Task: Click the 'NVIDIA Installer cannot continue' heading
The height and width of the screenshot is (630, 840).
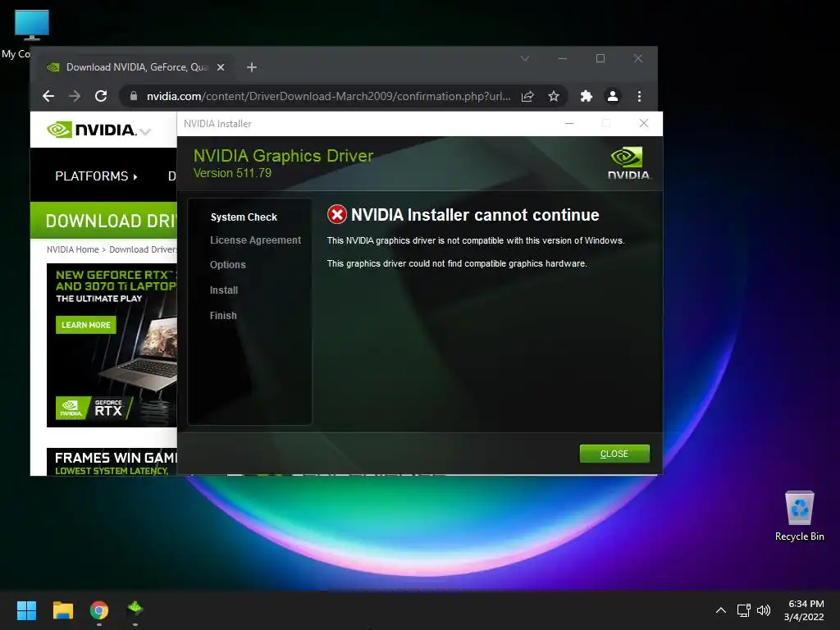Action: [x=475, y=215]
